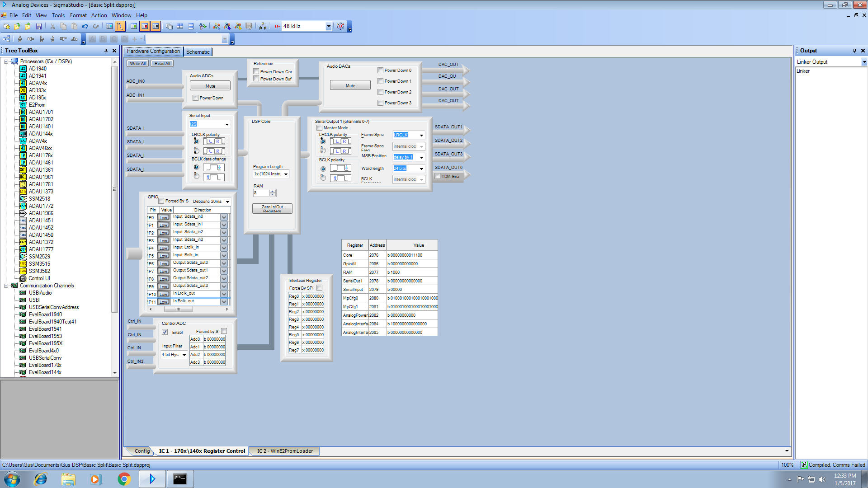Collapse the Processors (ICs / DSPs) tree node
The width and height of the screenshot is (868, 488).
[x=6, y=61]
